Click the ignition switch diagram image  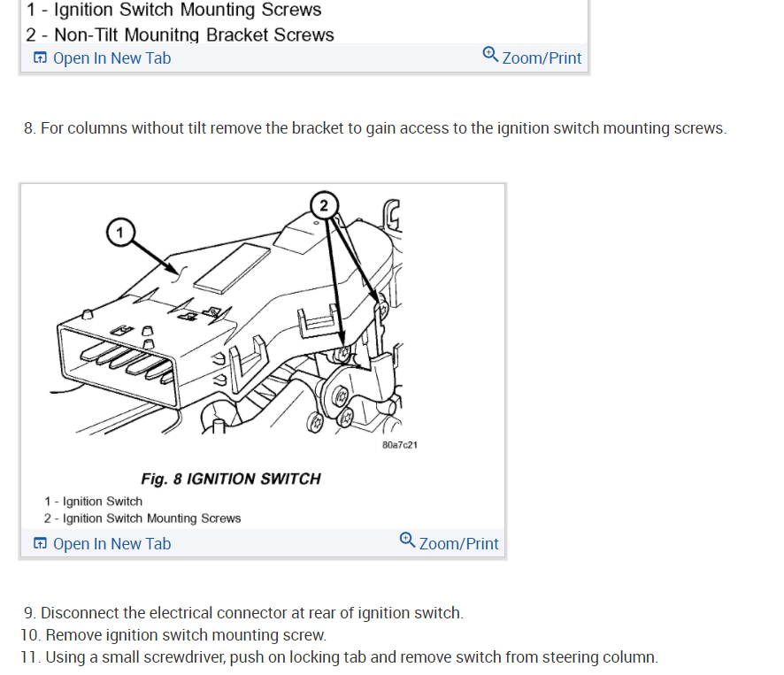[x=234, y=320]
